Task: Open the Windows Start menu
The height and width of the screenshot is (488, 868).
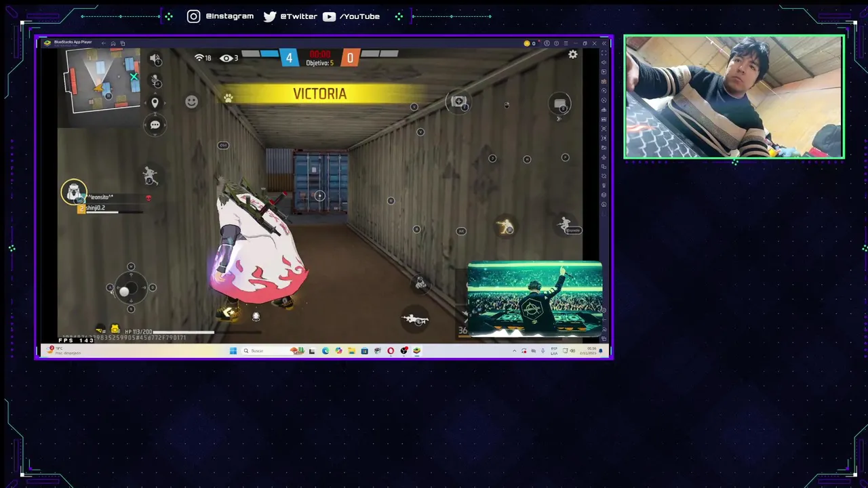Action: (x=233, y=350)
